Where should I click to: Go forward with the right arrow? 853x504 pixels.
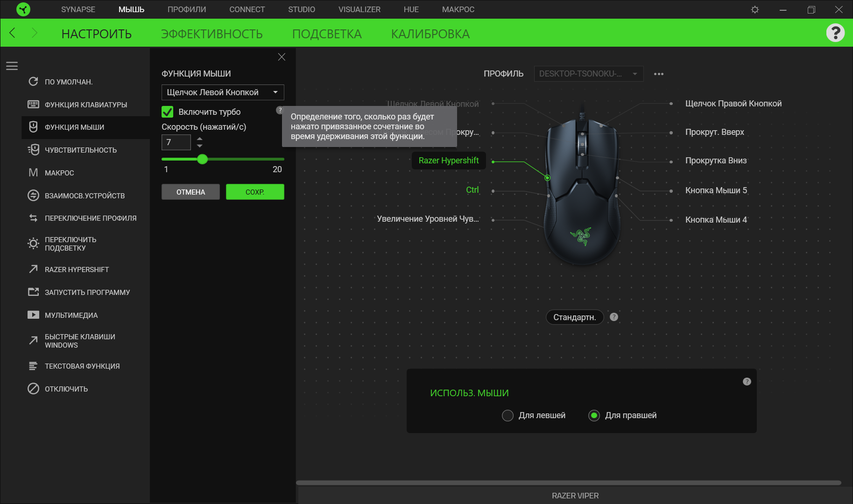pos(34,33)
